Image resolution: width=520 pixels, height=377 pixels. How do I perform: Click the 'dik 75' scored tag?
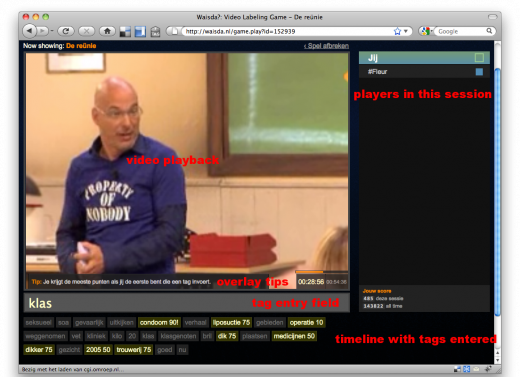pos(227,336)
